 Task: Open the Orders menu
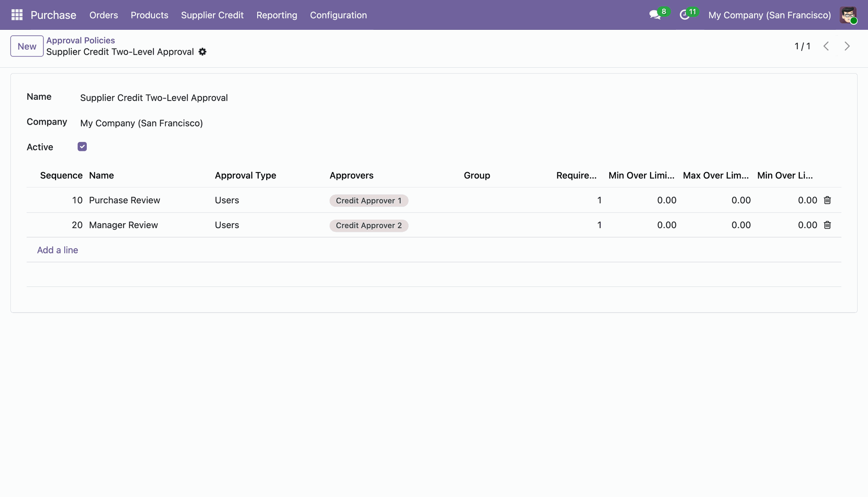point(104,15)
